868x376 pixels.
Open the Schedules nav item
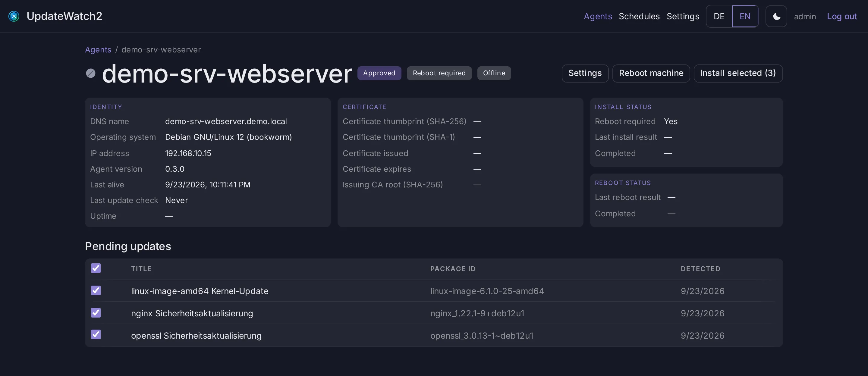639,16
